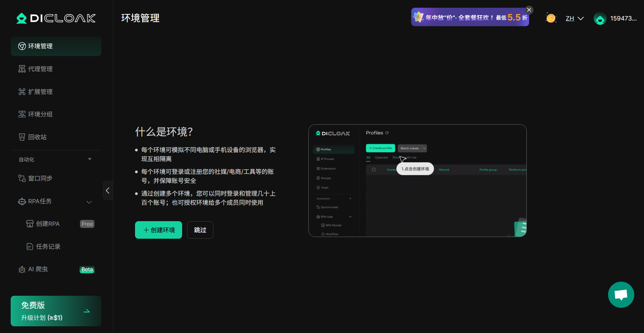Screen dimensions: 644x333
Task: Click the arrow on the 免费版 card
Action: [x=87, y=311]
